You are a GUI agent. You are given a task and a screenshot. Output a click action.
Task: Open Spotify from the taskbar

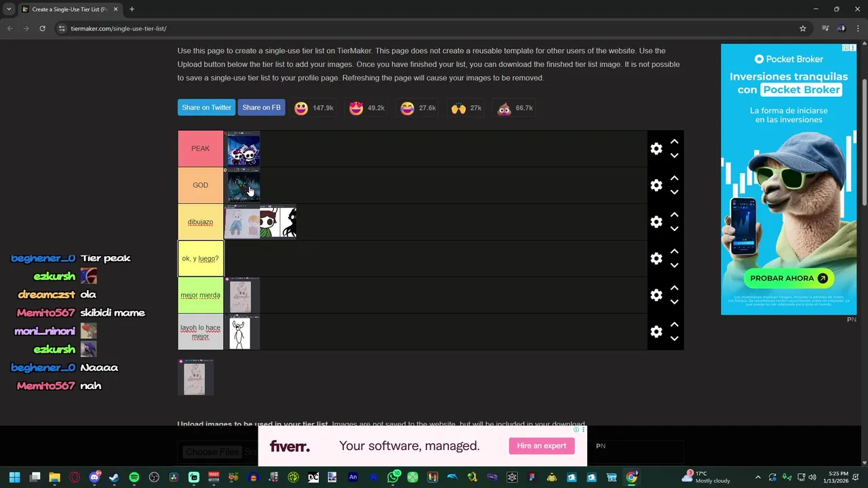pyautogui.click(x=134, y=477)
